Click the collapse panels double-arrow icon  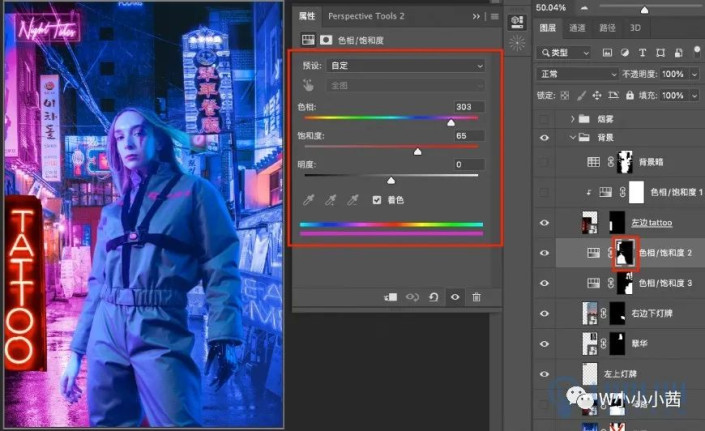click(476, 17)
